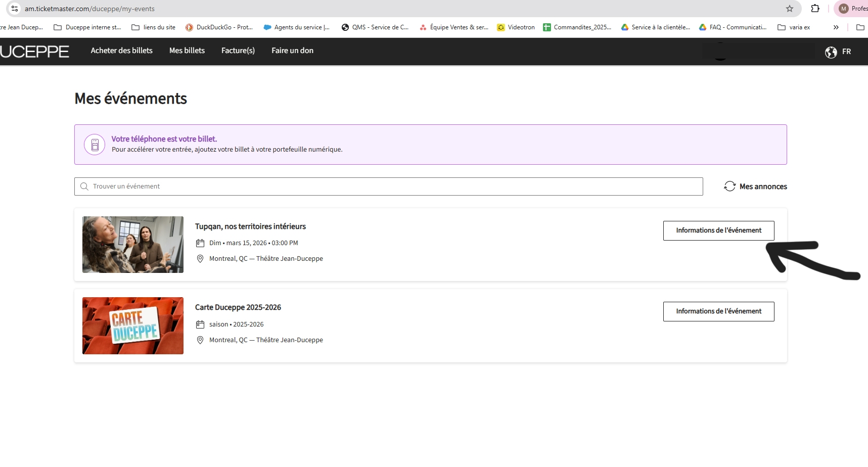Open the varia ex bookmark folder
The height and width of the screenshot is (467, 868).
pos(794,27)
